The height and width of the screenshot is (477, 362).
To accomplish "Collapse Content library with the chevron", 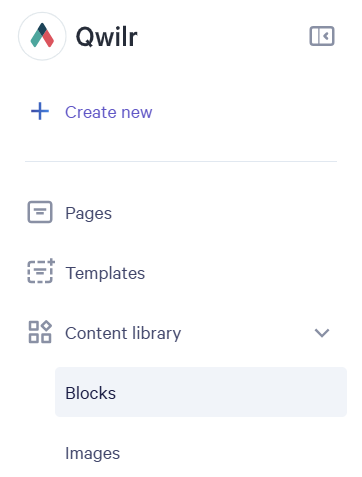I will (322, 333).
